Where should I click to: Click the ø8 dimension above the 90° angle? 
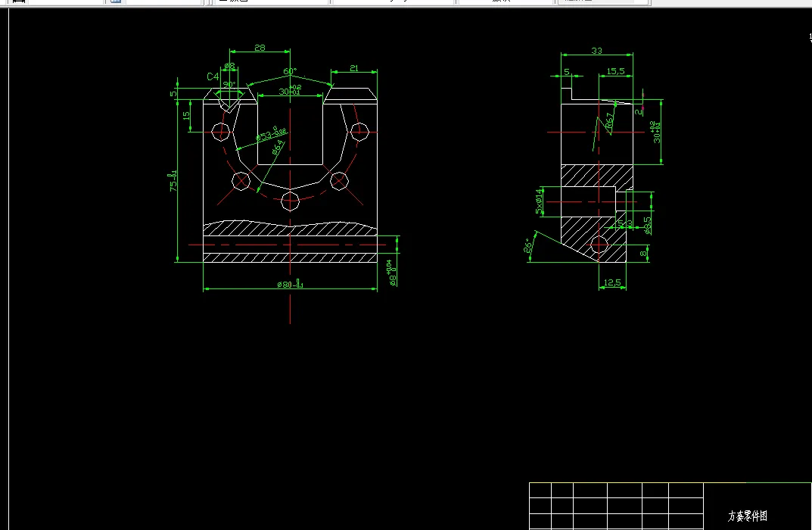(x=229, y=67)
